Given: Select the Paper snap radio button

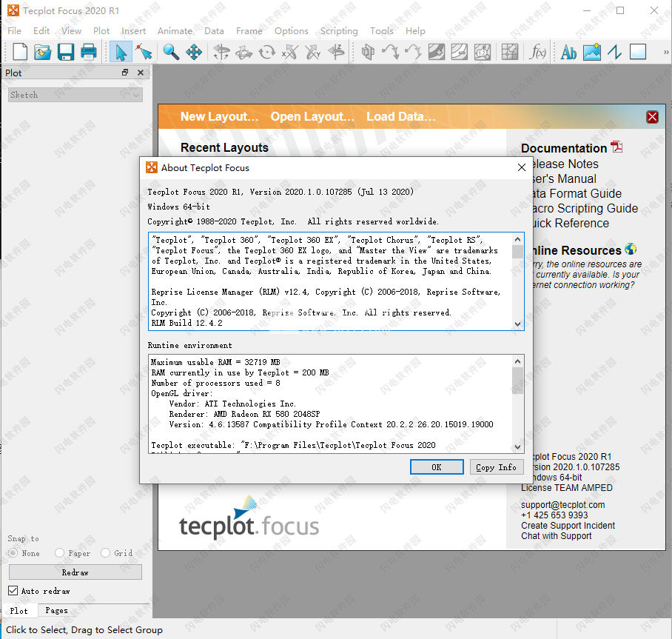Looking at the screenshot, I should [59, 553].
